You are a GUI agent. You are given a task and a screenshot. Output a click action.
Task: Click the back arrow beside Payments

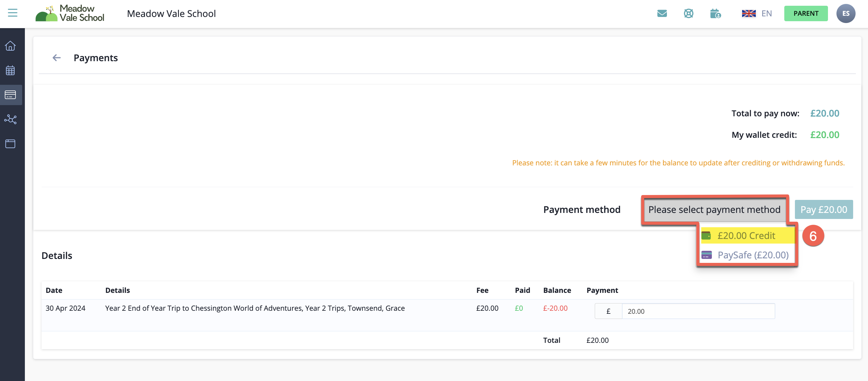pos(57,58)
